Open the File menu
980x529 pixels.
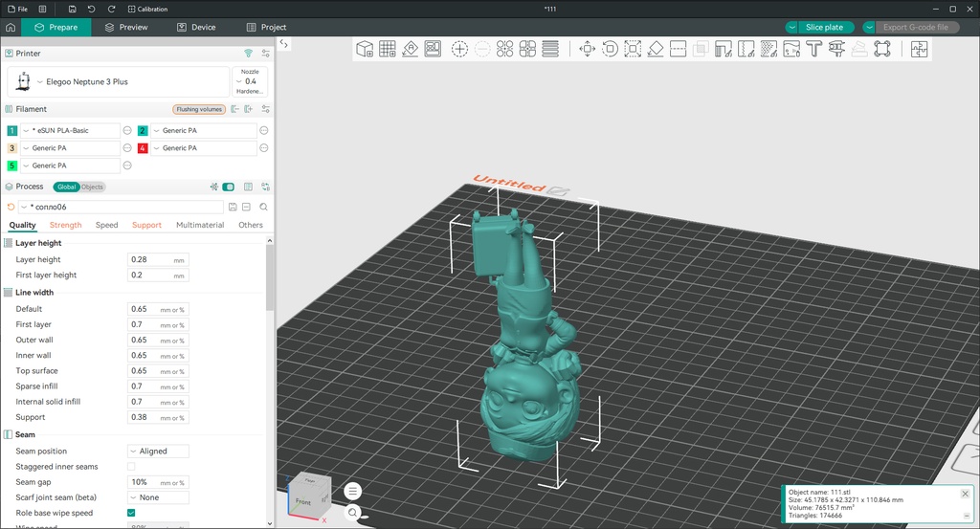click(17, 9)
